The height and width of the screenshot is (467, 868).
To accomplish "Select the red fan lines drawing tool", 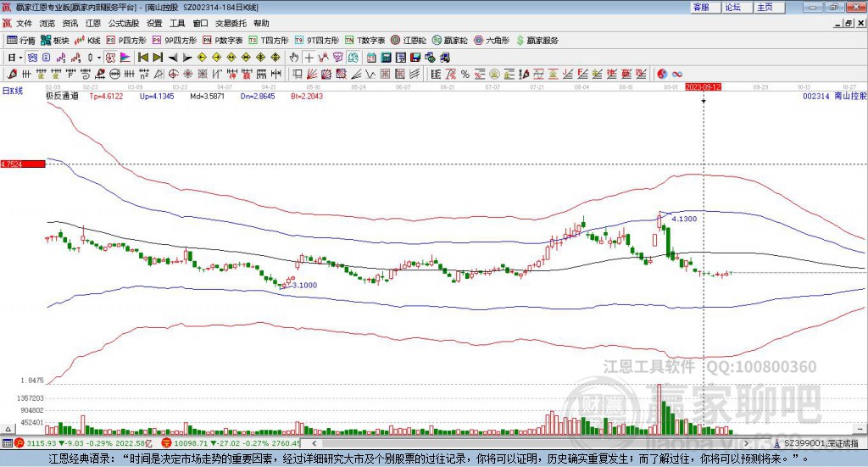I will 313,74.
